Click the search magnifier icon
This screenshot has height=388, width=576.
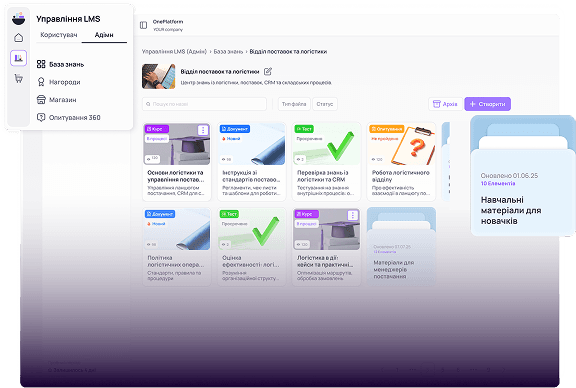148,104
